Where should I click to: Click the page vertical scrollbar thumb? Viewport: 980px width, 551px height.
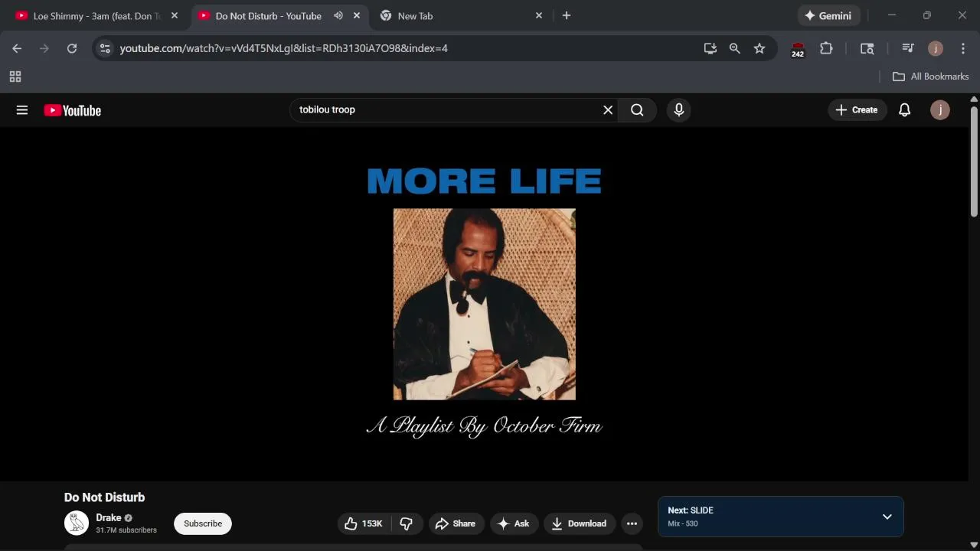(974, 161)
